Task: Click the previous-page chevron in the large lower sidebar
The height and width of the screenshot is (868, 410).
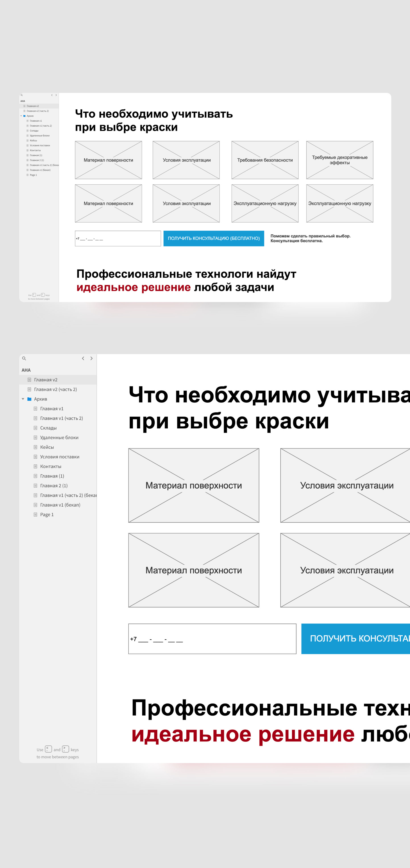Action: click(x=83, y=359)
